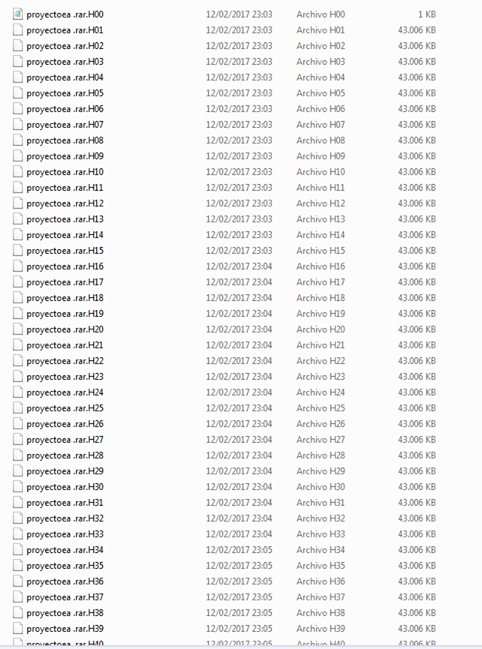This screenshot has width=482, height=649.
Task: Click the 1 KB size of H00
Action: click(x=427, y=14)
